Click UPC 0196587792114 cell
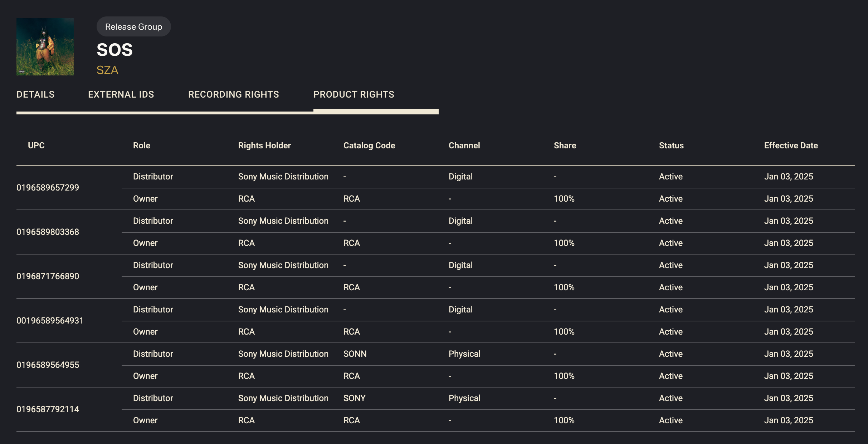This screenshot has width=868, height=444. click(x=48, y=409)
